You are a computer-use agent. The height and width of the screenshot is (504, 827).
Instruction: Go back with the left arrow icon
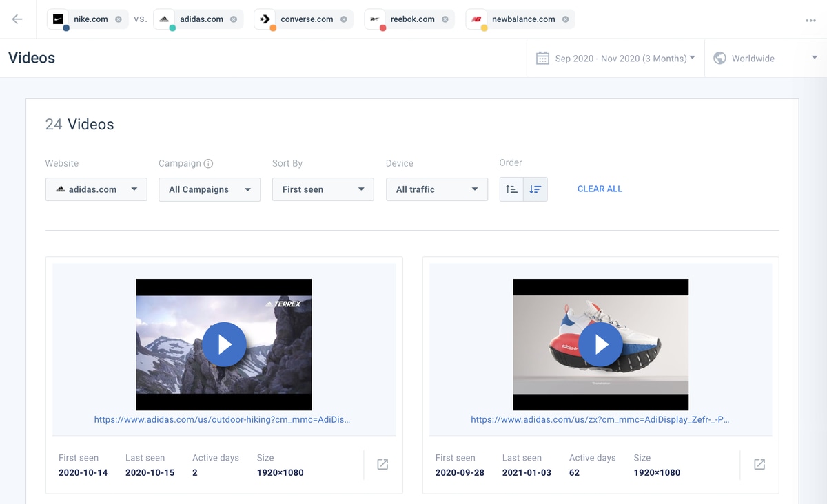[17, 19]
